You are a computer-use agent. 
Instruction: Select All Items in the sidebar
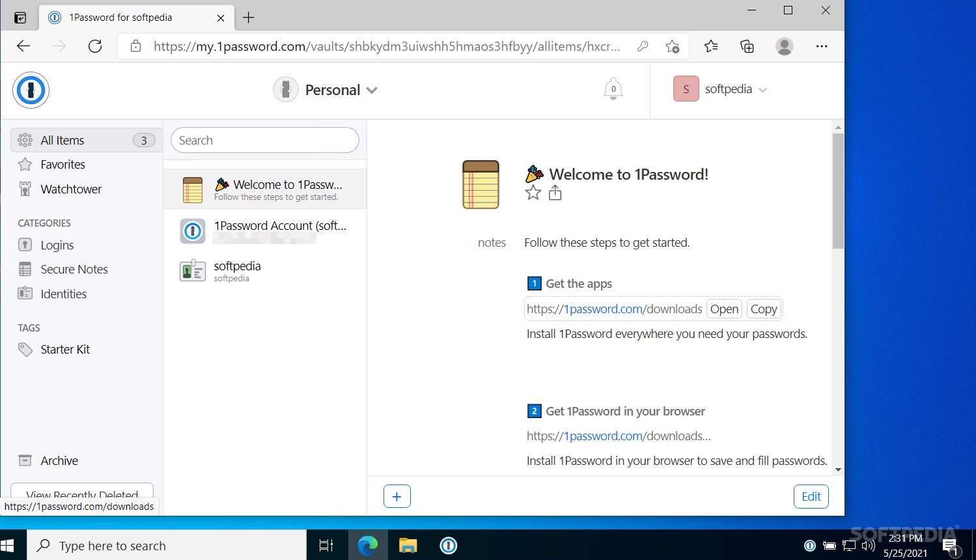[87, 140]
